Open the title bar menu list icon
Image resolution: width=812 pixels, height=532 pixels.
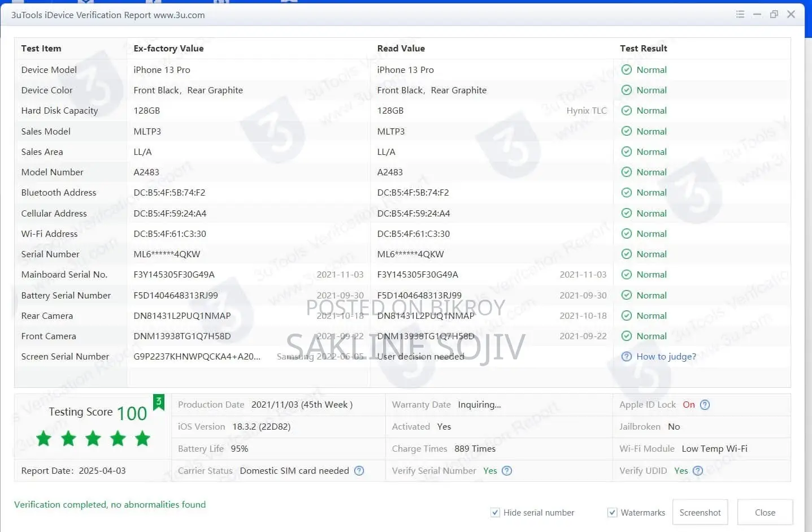coord(740,14)
